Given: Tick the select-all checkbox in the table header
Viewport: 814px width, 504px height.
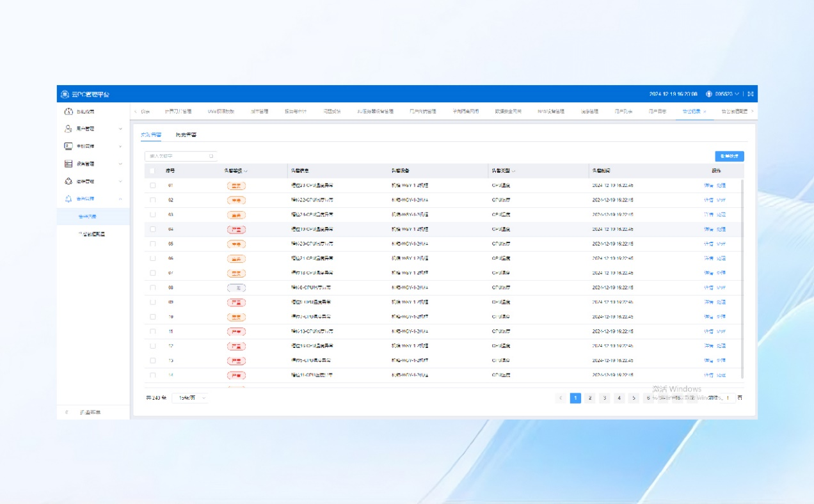Looking at the screenshot, I should tap(152, 171).
